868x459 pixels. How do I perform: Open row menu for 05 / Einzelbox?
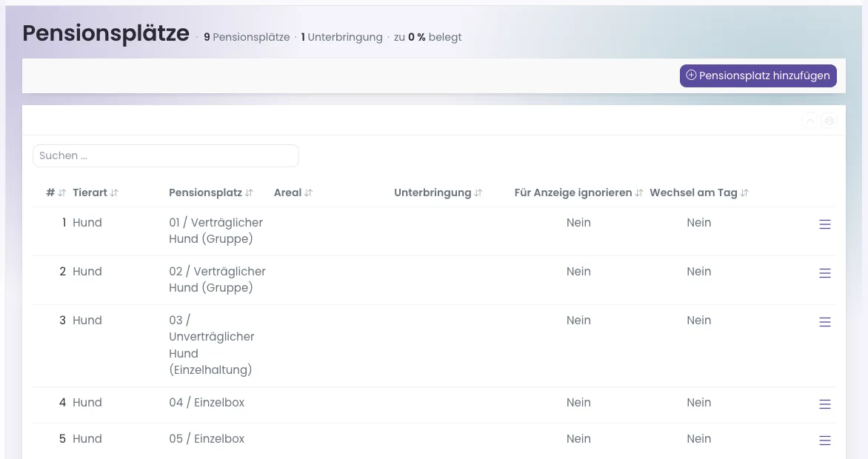coord(825,440)
